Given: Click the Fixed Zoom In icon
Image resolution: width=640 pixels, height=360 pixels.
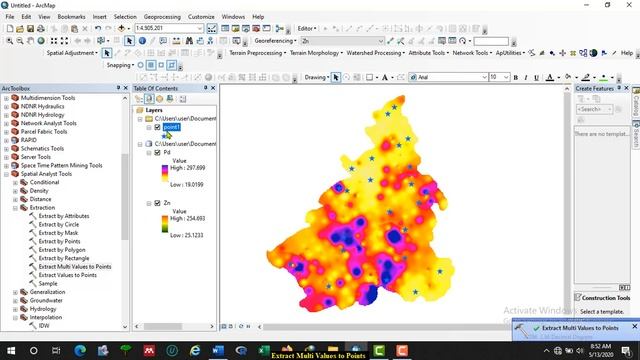Looking at the screenshot, I should click(54, 41).
